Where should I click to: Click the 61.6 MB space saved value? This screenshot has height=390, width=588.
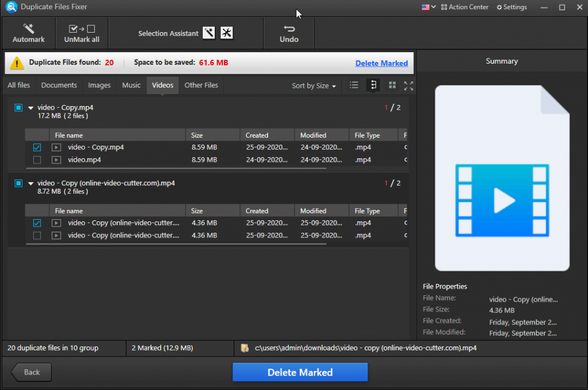(214, 63)
